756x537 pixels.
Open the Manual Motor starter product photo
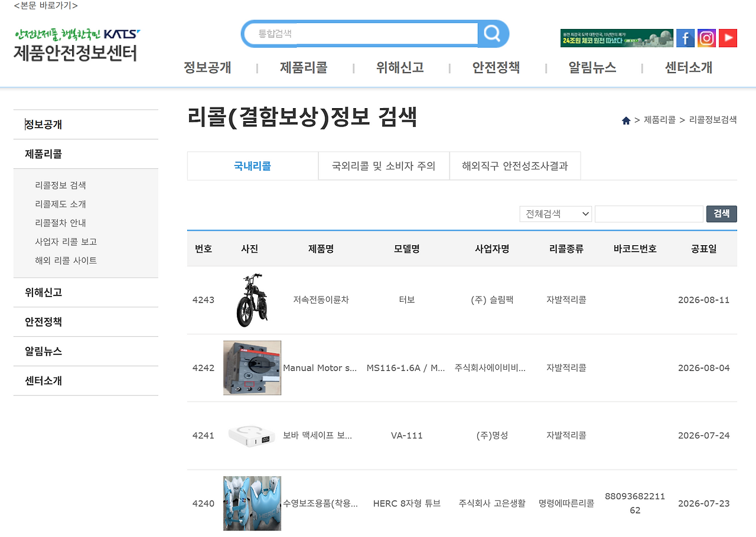[x=252, y=368]
